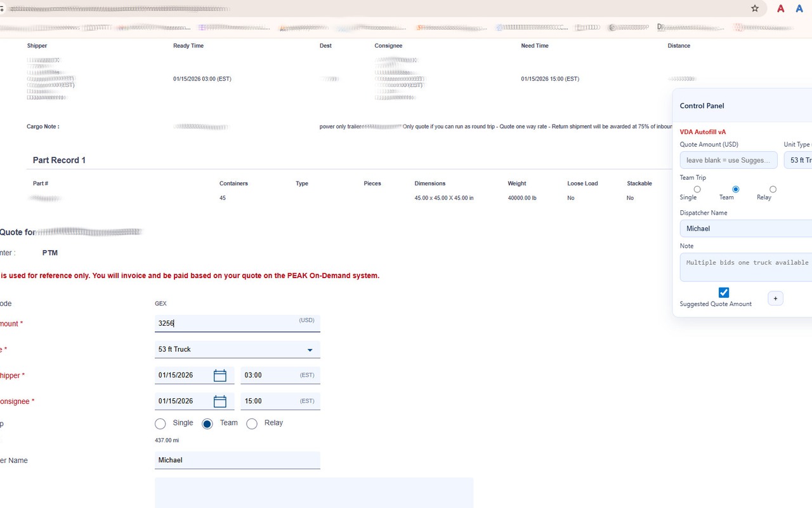Click the Dispatcher Name field showing Michael
The height and width of the screenshot is (508, 812).
pyautogui.click(x=237, y=460)
